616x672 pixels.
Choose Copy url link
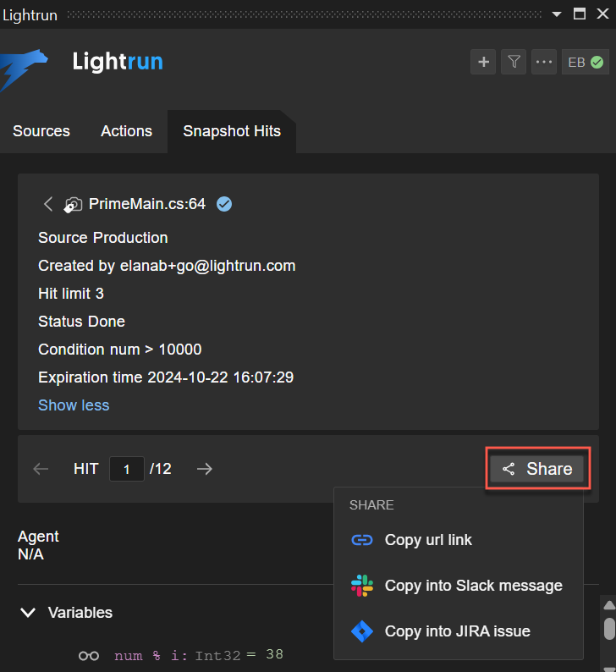pyautogui.click(x=428, y=540)
